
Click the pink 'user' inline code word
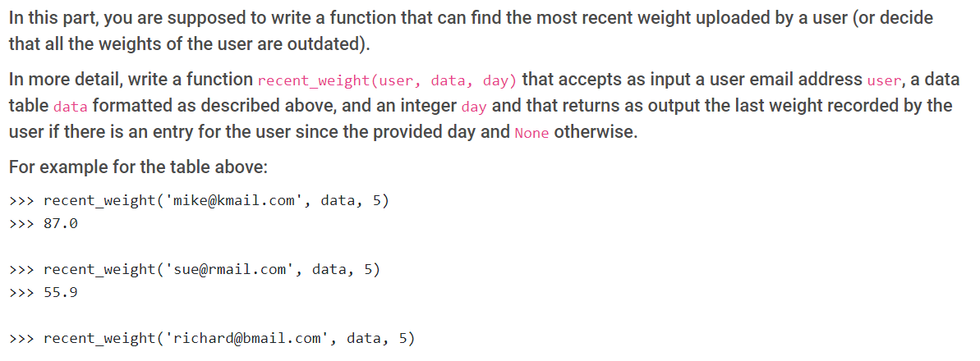point(885,80)
